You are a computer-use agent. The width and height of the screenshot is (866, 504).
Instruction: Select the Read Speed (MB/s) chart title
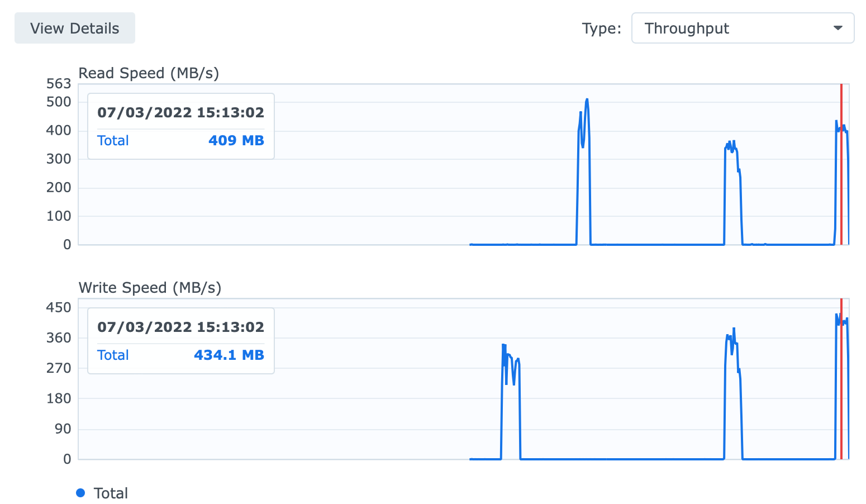click(x=149, y=73)
